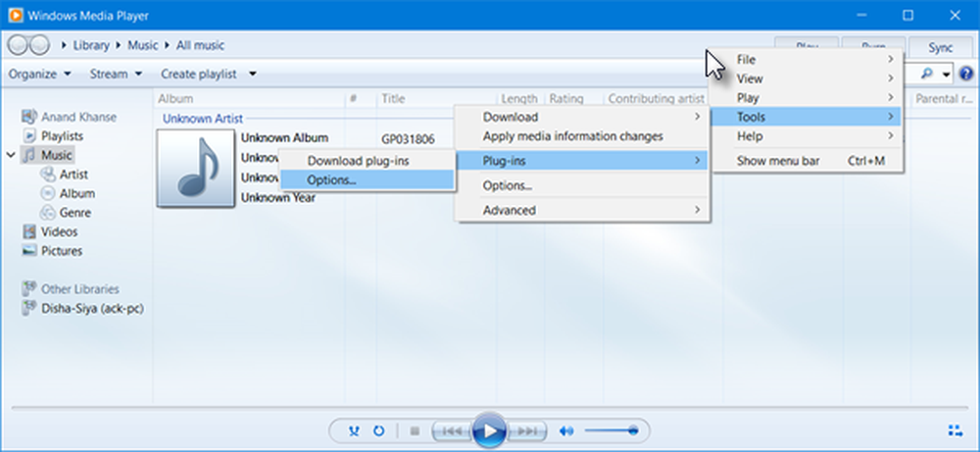This screenshot has height=452, width=980.
Task: Click Music in the breadcrumb
Action: [x=143, y=45]
